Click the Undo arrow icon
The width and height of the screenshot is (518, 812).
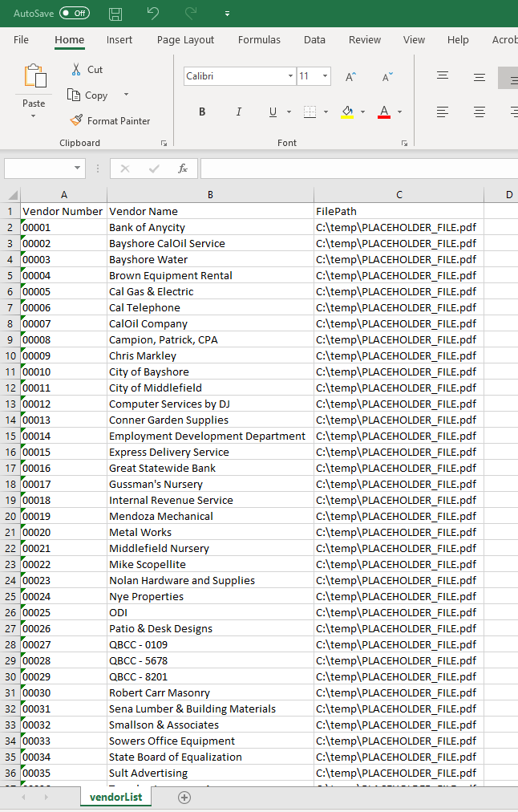[x=153, y=14]
